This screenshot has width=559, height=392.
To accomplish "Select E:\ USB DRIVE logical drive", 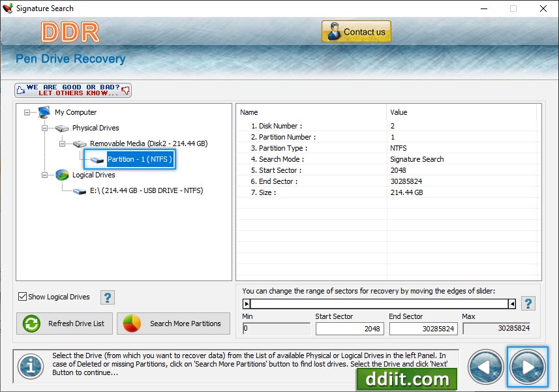I will point(146,190).
